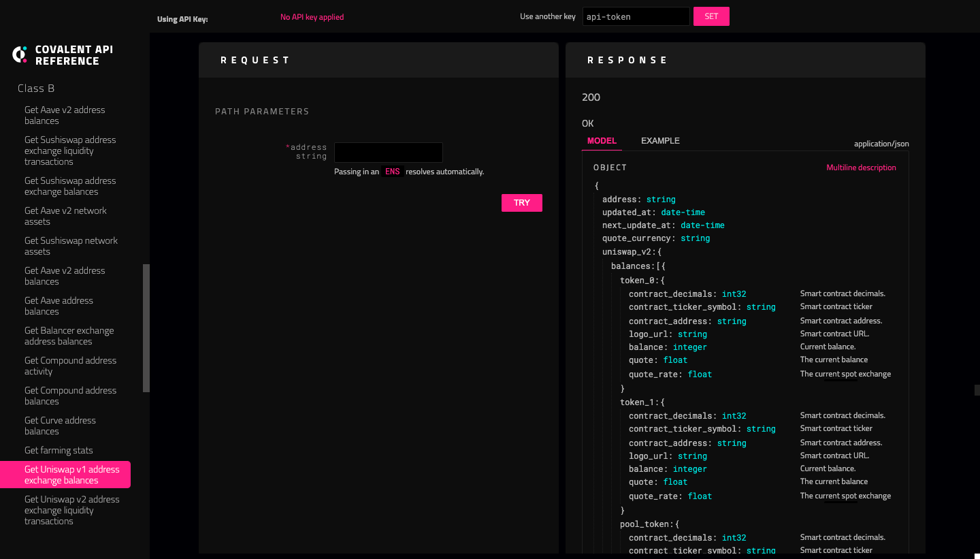This screenshot has width=980, height=559.
Task: Click the "No API key applied" status text
Action: coord(312,17)
